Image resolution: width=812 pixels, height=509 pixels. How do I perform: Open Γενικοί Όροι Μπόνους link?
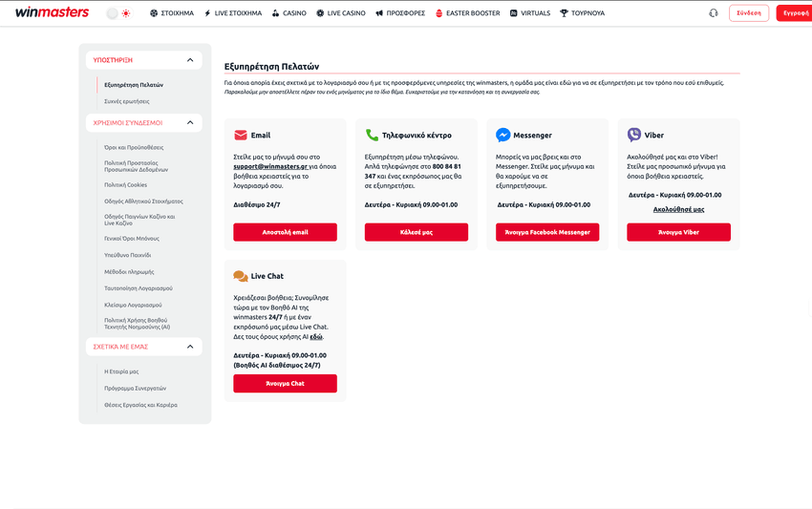(x=132, y=239)
